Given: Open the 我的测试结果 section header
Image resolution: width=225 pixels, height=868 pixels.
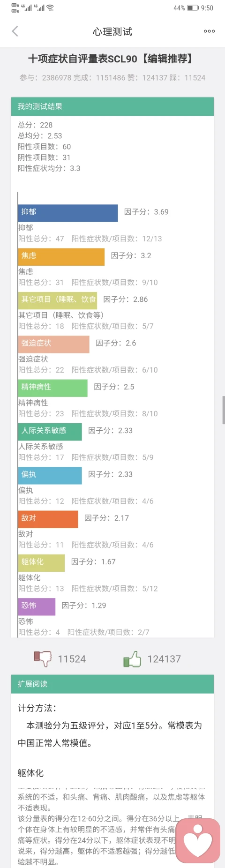Looking at the screenshot, I should [112, 106].
